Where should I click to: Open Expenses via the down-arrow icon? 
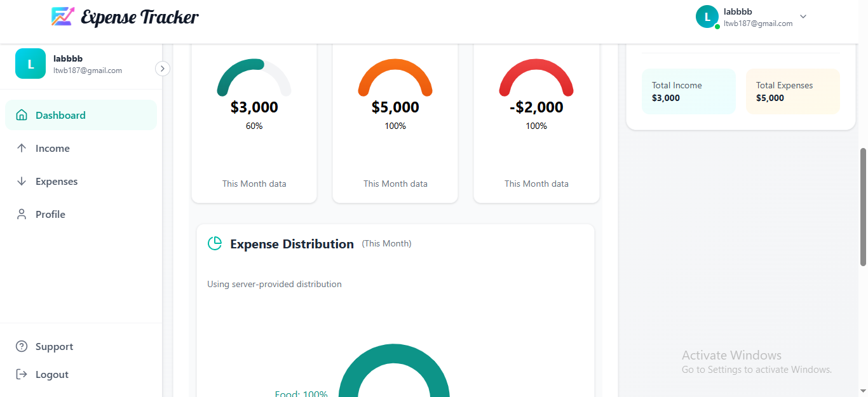tap(22, 181)
